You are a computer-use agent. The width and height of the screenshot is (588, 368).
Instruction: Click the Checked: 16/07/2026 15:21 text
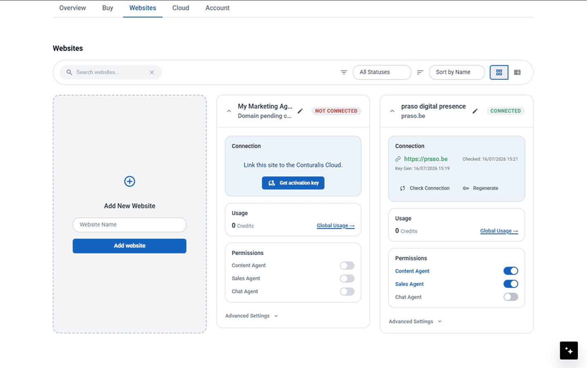[490, 159]
